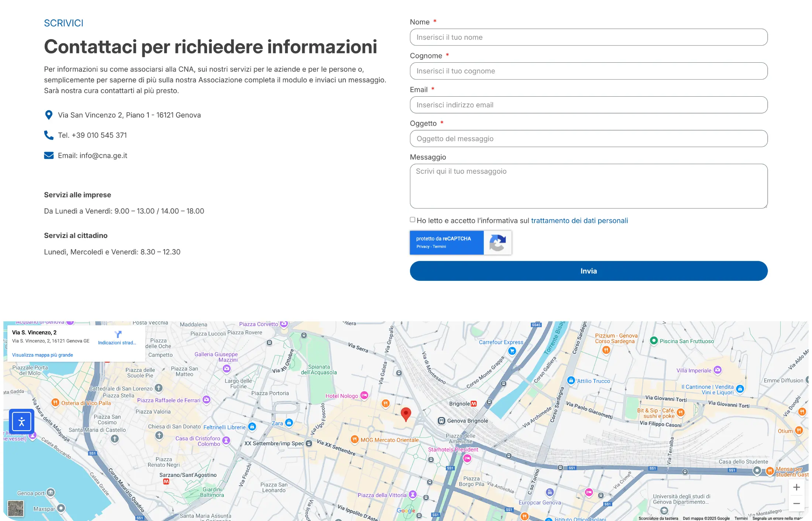Screen dimensions: 812x521
Task: Open trattamento dei dati personali link
Action: pos(579,221)
